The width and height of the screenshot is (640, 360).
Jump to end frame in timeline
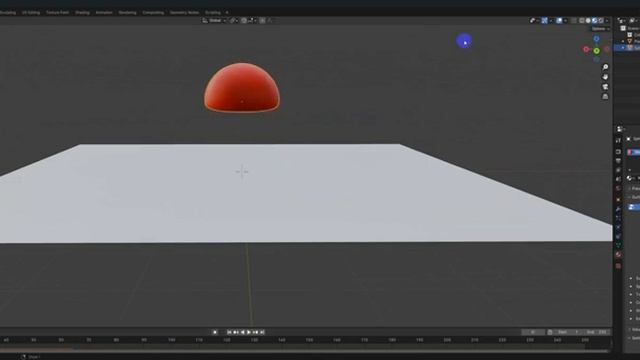(262, 332)
